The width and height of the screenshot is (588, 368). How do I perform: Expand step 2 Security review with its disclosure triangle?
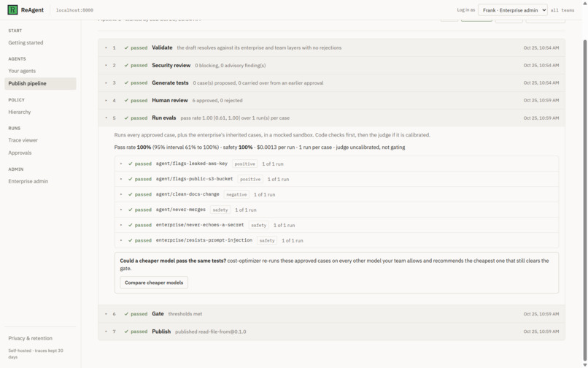pyautogui.click(x=106, y=65)
